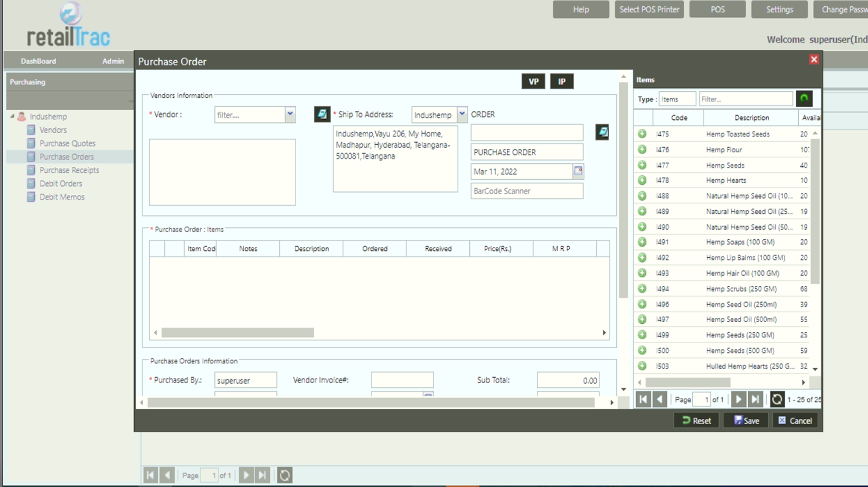
Task: Go to first page of background grid
Action: coord(150,475)
